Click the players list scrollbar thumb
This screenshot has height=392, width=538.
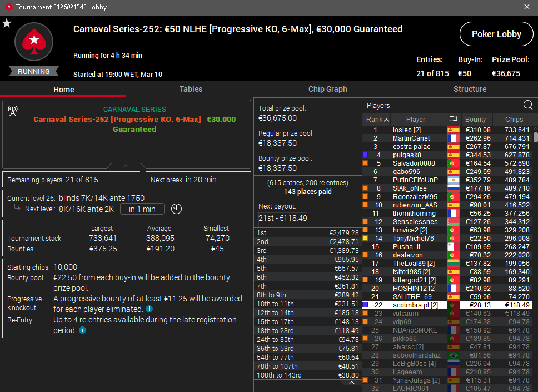pos(535,137)
